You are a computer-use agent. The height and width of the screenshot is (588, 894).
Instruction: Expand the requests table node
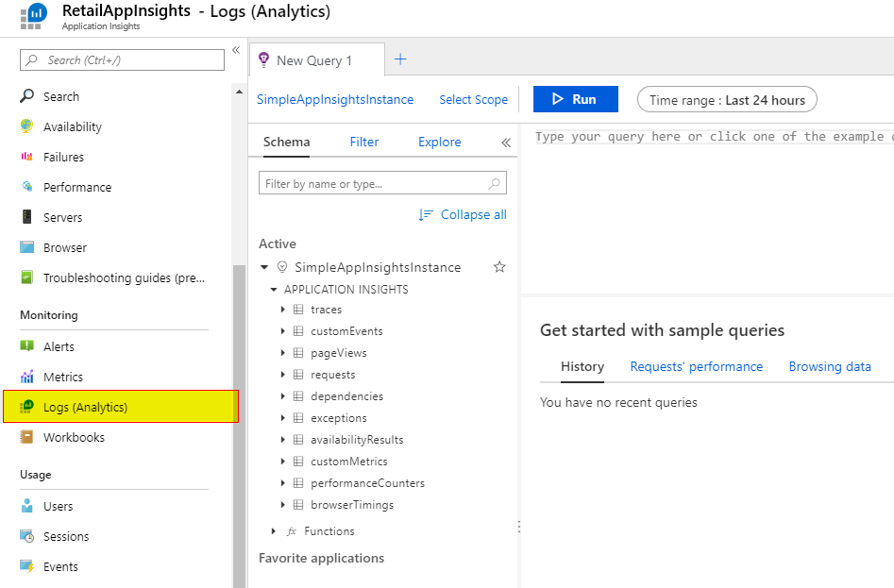pyautogui.click(x=282, y=374)
